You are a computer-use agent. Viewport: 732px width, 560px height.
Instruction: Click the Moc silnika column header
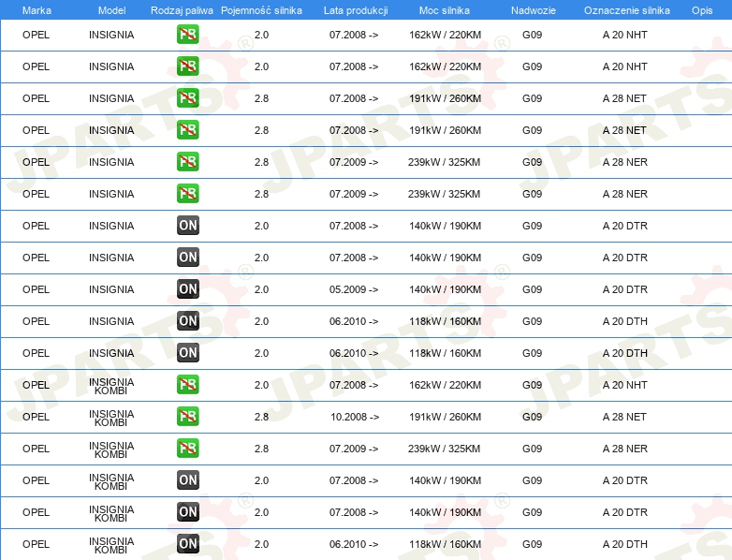pyautogui.click(x=445, y=10)
